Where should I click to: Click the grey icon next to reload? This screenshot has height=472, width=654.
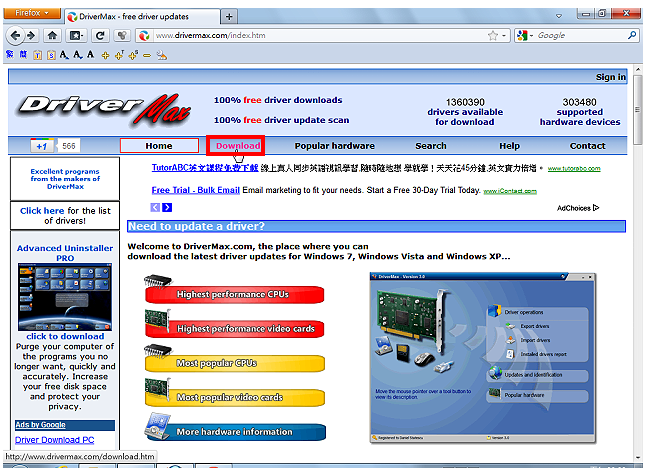coord(122,35)
